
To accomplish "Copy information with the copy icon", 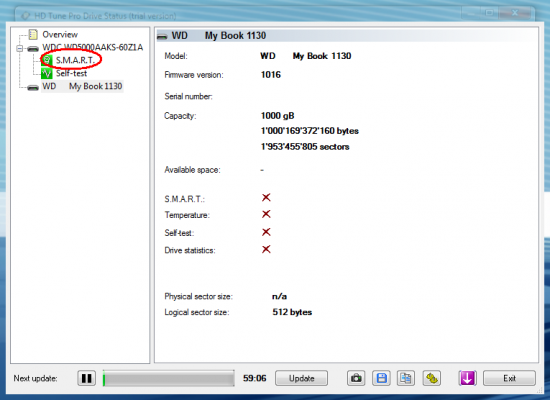I will (406, 378).
